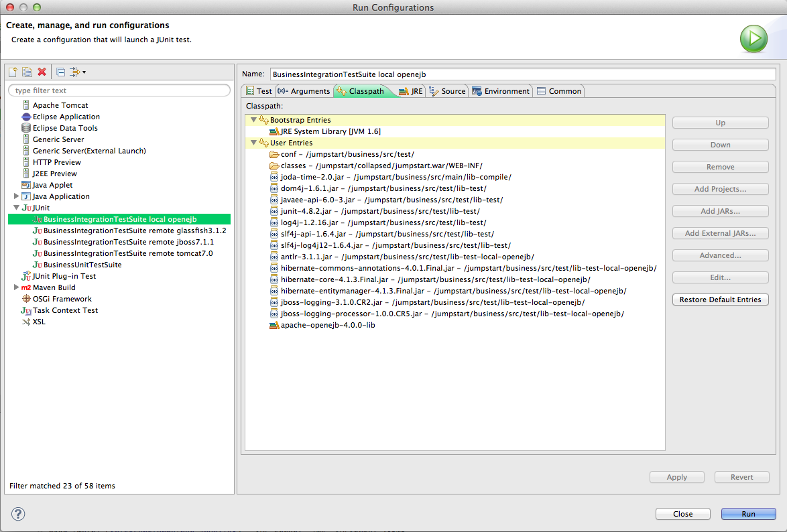Select jboss-logging-processor-1.0.0.CR5.jar entry

click(447, 314)
